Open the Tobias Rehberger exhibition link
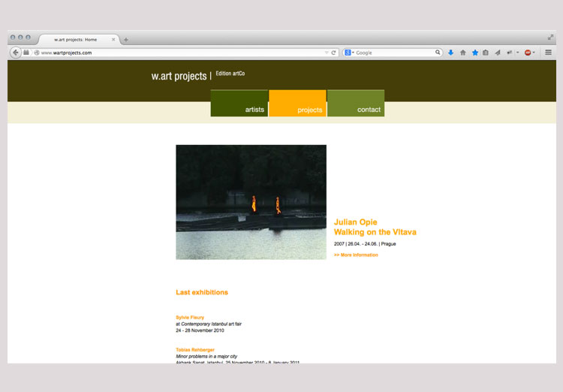The width and height of the screenshot is (563, 392). click(195, 350)
